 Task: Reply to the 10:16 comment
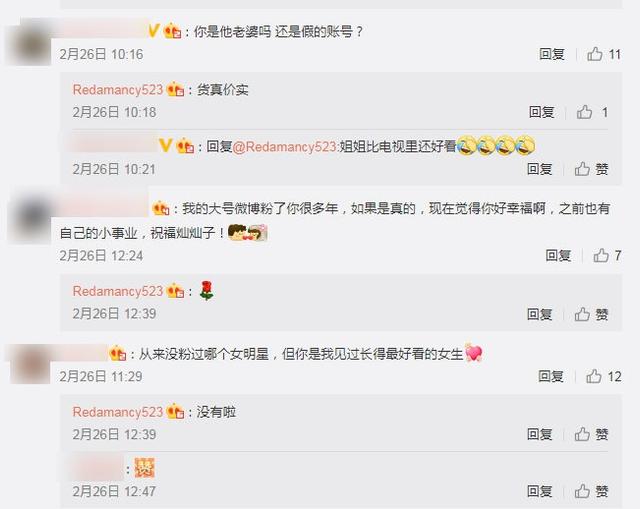pos(552,54)
